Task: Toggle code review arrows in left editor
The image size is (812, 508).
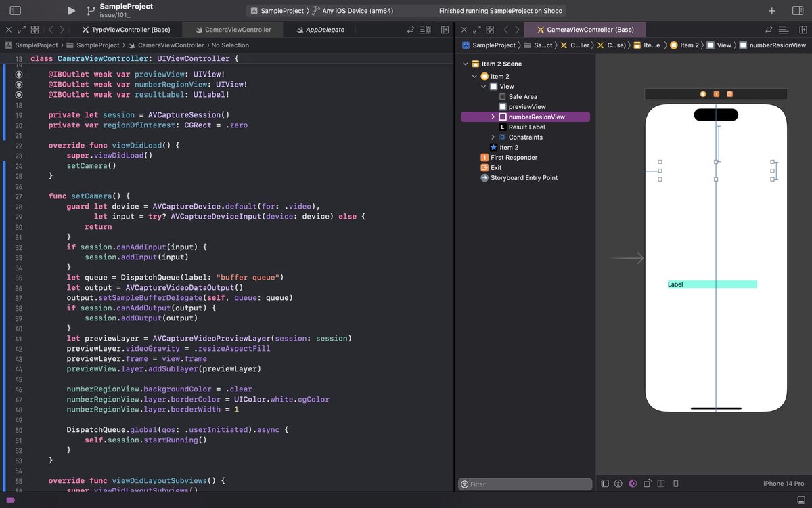Action: [410, 30]
